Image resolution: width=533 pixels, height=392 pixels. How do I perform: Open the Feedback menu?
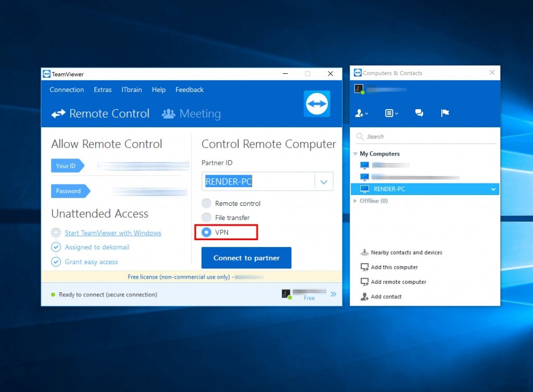pos(189,89)
